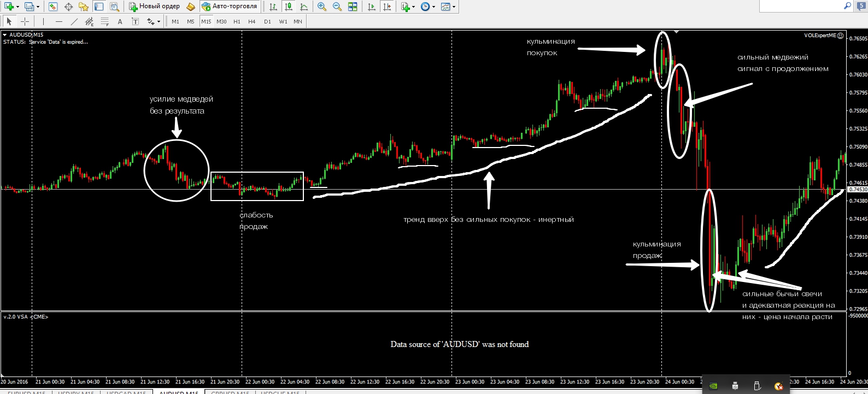The image size is (868, 394).
Task: Toggle the Terminal panel icon
Action: click(99, 7)
